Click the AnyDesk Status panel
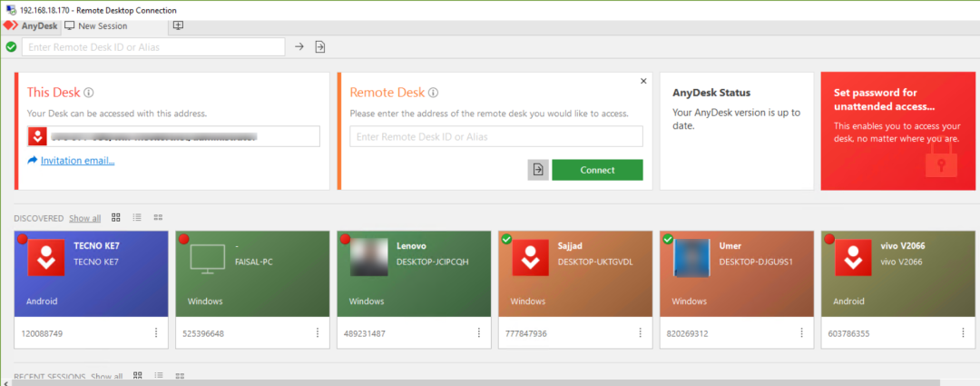This screenshot has width=980, height=386. click(737, 131)
